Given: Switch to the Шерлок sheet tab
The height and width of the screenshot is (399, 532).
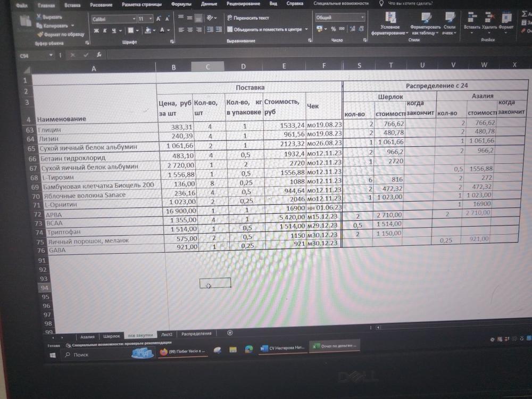Looking at the screenshot, I should point(112,336).
